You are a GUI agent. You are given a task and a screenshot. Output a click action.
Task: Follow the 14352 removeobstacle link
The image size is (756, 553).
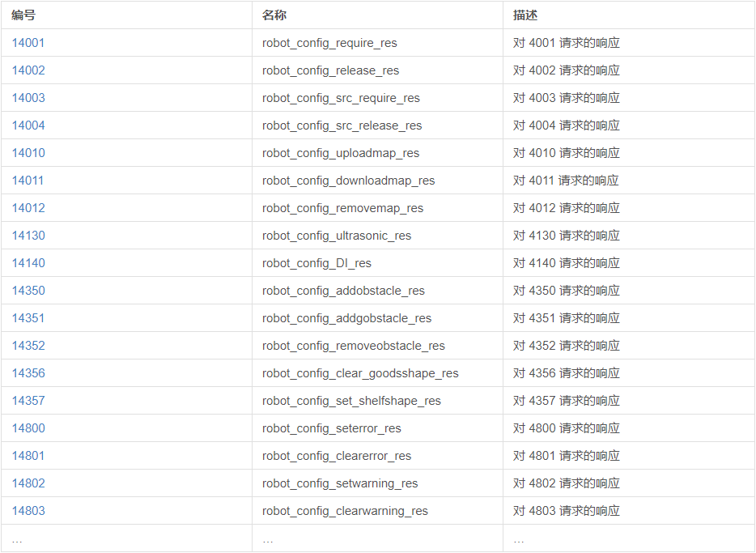(28, 346)
